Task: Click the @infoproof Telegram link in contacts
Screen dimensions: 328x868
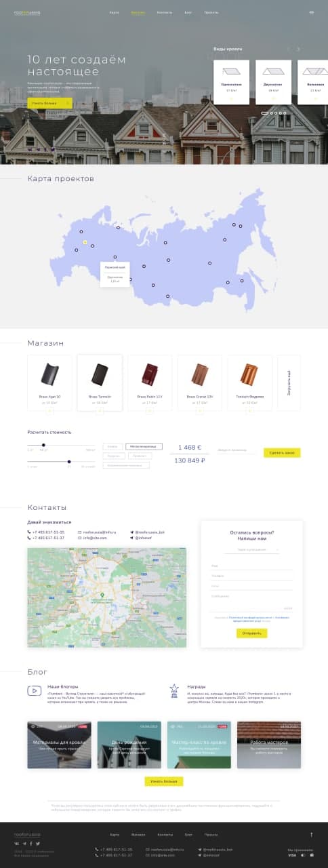Action: click(144, 538)
